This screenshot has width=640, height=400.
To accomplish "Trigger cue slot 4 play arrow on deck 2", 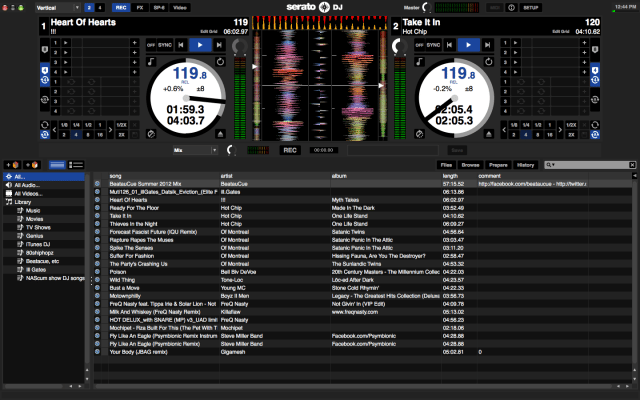I will pyautogui.click(x=516, y=72).
